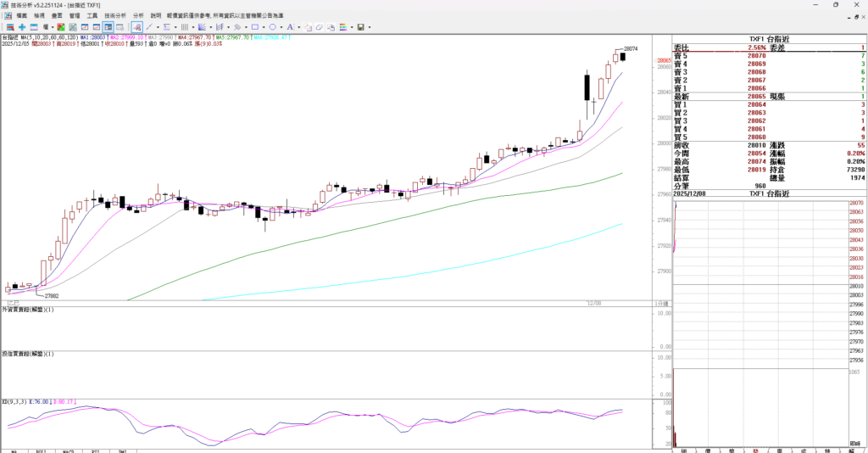Screen dimensions: 868x453
Task: Choose the text annotation tool
Action: pos(290,27)
